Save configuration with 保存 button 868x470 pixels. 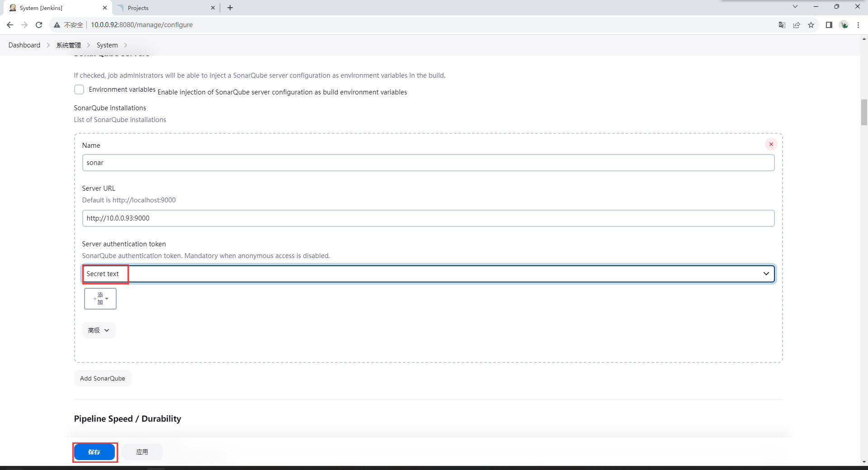94,452
